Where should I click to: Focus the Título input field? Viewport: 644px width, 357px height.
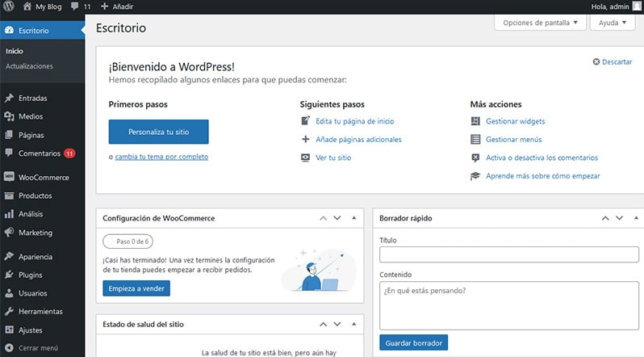(509, 254)
